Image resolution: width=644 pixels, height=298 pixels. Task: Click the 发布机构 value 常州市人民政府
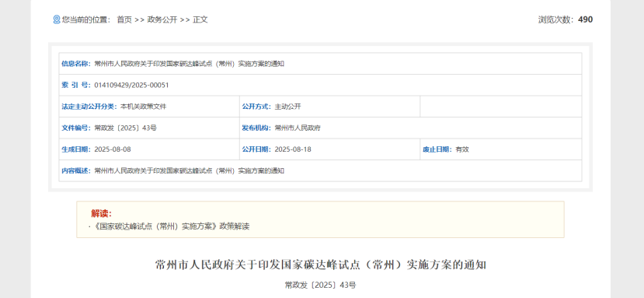(x=298, y=128)
